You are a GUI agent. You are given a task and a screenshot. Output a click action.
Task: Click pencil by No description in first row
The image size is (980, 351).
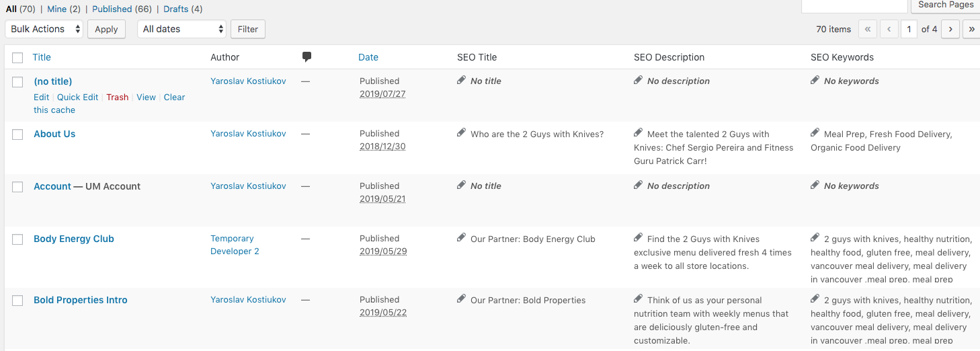coord(638,81)
